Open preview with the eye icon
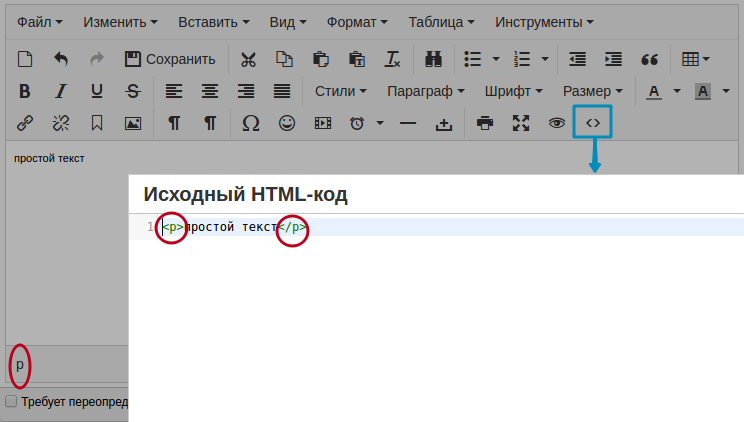The width and height of the screenshot is (744, 422). pos(557,123)
